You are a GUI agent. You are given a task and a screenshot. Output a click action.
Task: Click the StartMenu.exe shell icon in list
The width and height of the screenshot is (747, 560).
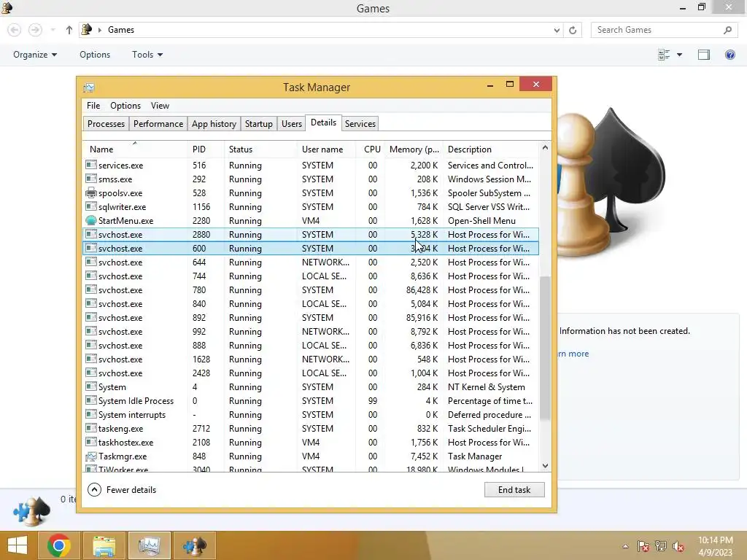(90, 220)
